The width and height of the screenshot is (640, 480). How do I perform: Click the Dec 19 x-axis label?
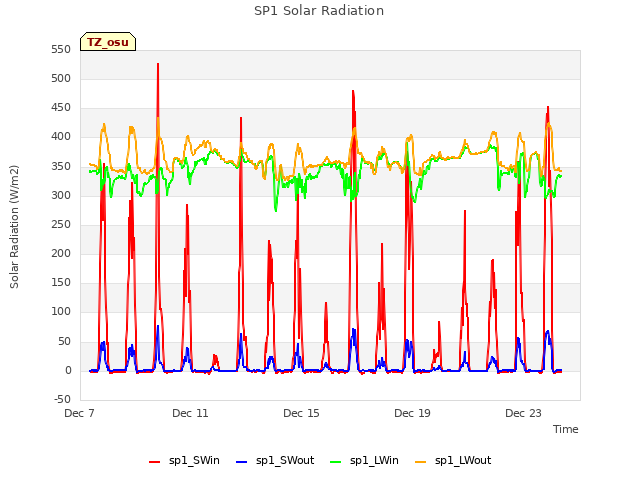point(412,413)
